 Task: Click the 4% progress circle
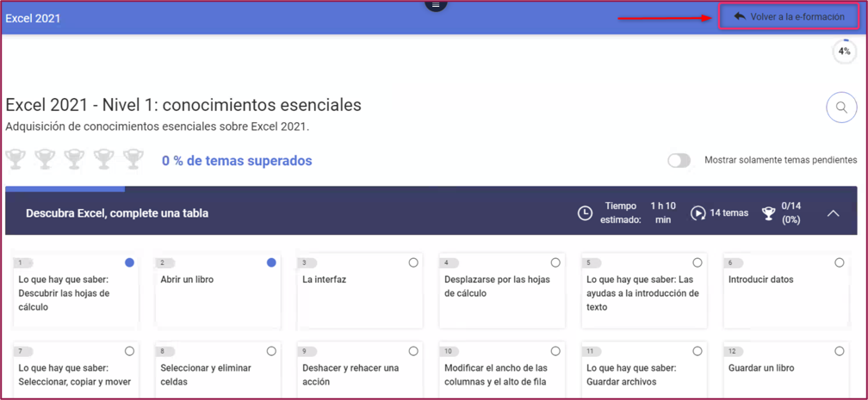[844, 52]
